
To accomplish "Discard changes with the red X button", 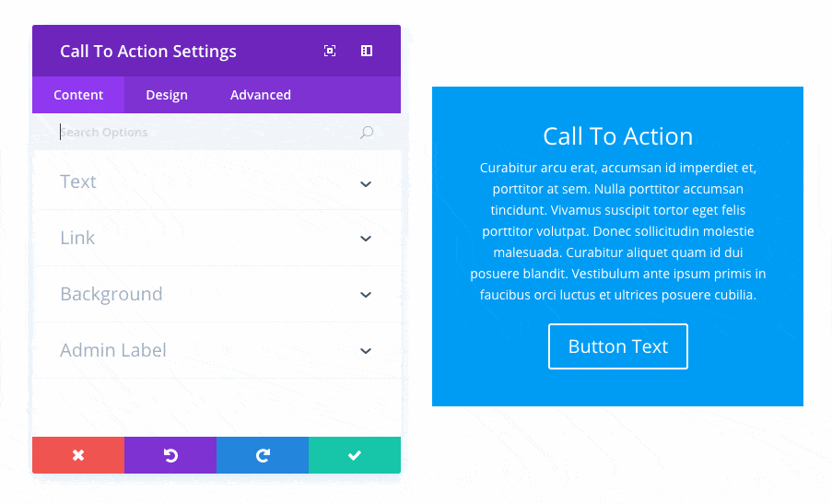I will pyautogui.click(x=78, y=455).
